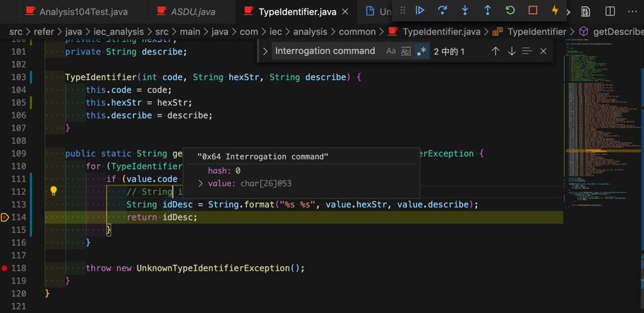644x313 pixels.
Task: Open the refer breadcrumb segment
Action: click(x=42, y=32)
